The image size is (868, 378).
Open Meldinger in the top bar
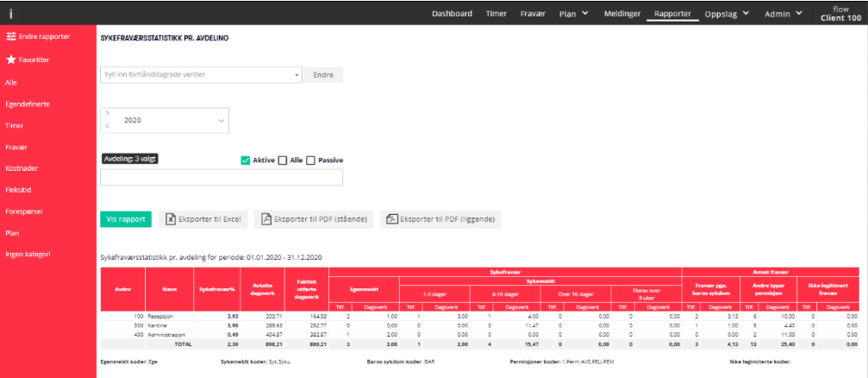click(622, 14)
